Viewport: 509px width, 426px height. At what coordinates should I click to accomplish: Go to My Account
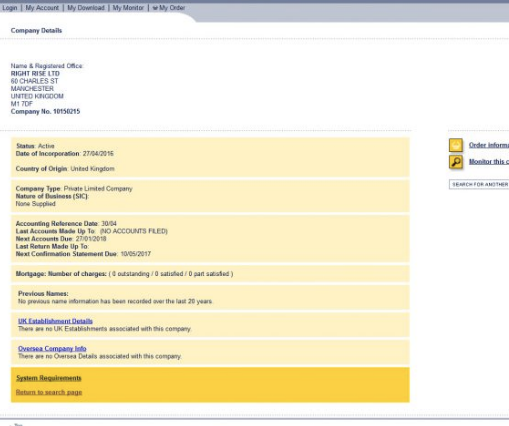coord(42,8)
